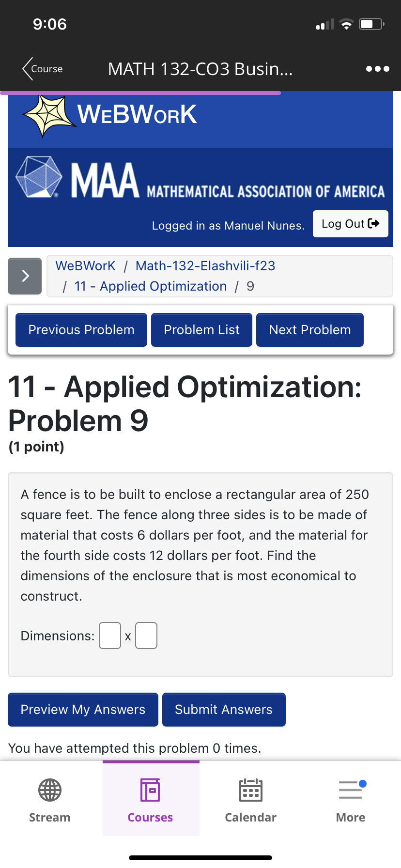Tap the Courses book icon
Screen dimensions: 401x868
click(x=150, y=790)
